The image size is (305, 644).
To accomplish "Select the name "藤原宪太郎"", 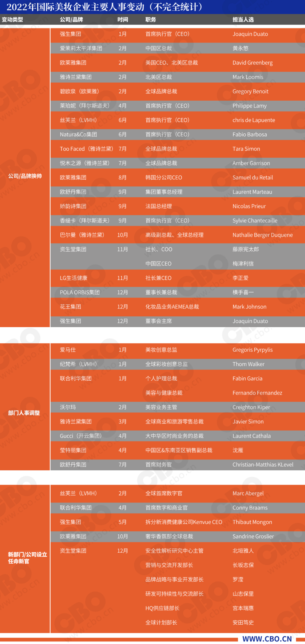I will 246,249.
